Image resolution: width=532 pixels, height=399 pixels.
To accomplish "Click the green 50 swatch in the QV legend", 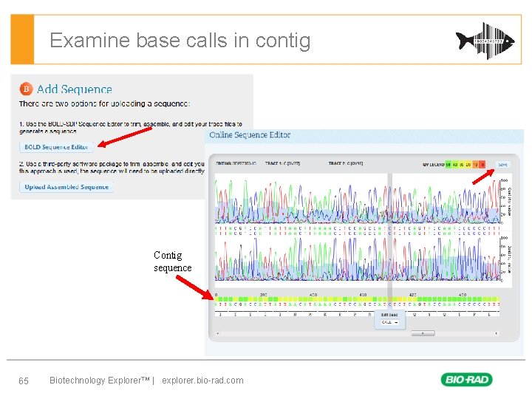I will coord(449,165).
